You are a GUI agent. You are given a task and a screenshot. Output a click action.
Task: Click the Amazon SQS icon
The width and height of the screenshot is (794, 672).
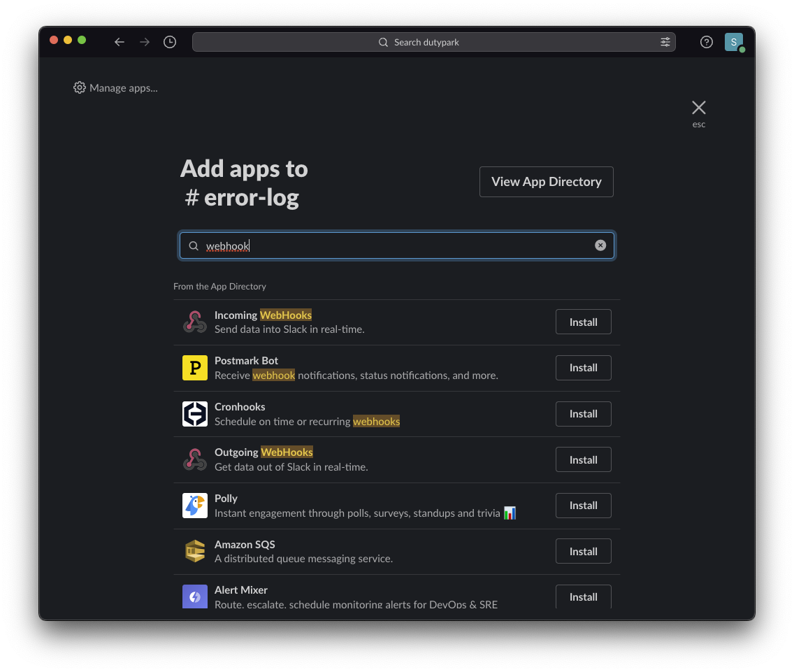pos(195,552)
